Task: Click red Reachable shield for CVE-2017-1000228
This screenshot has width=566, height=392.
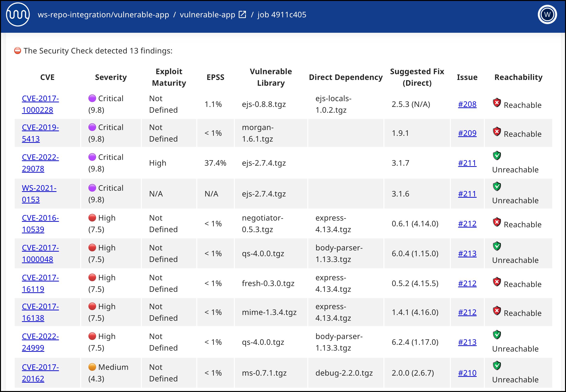Action: pos(497,103)
